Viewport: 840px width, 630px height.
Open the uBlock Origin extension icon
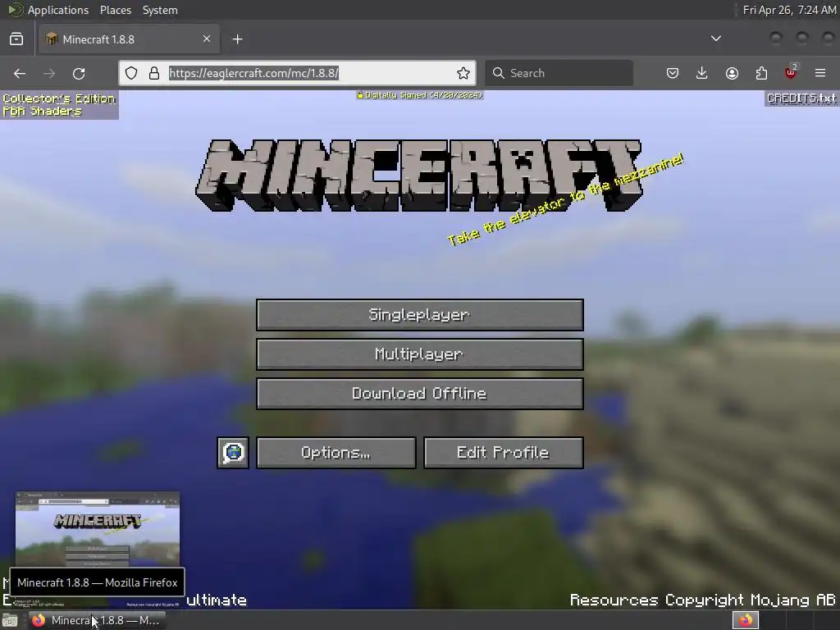click(791, 72)
